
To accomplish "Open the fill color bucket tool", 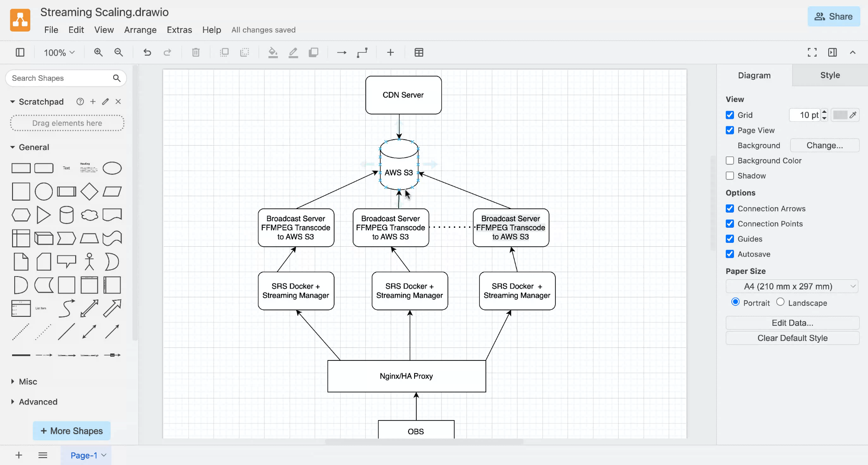I will point(273,52).
